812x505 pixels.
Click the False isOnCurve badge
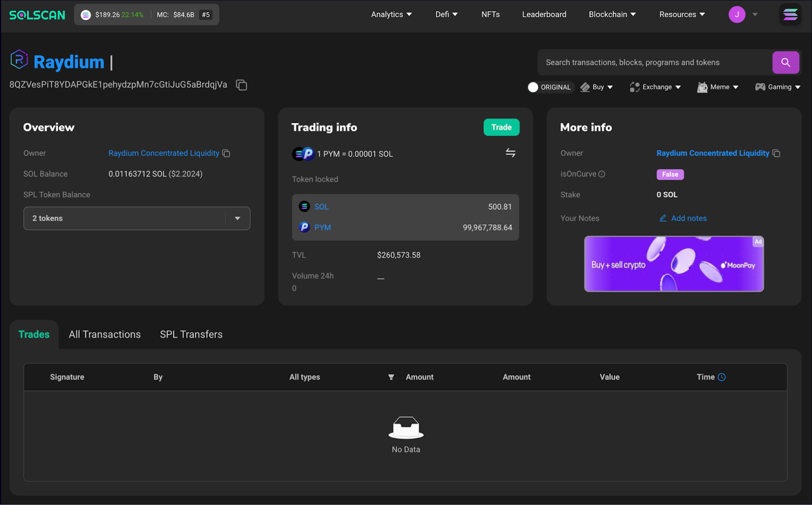tap(670, 175)
